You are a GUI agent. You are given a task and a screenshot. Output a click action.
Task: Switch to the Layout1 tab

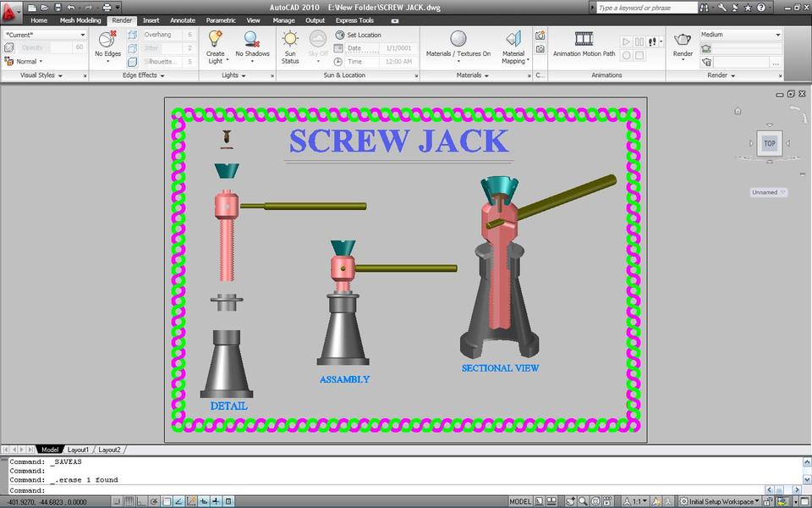[x=78, y=450]
